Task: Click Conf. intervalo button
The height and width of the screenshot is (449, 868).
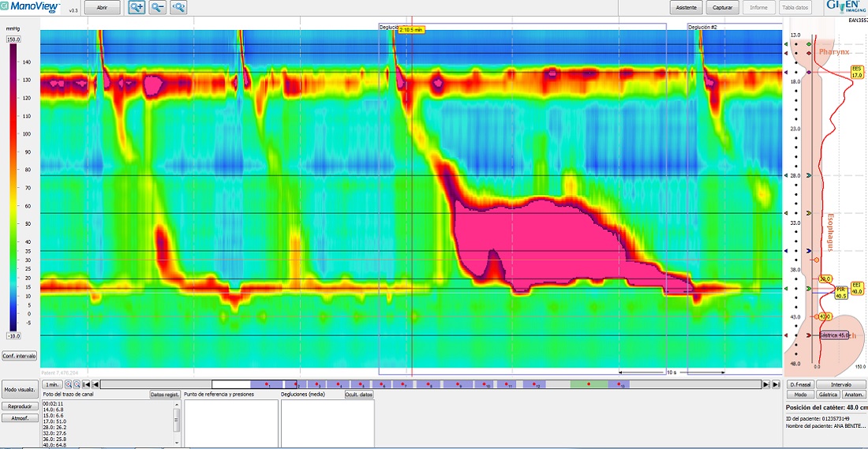Action: coord(20,356)
